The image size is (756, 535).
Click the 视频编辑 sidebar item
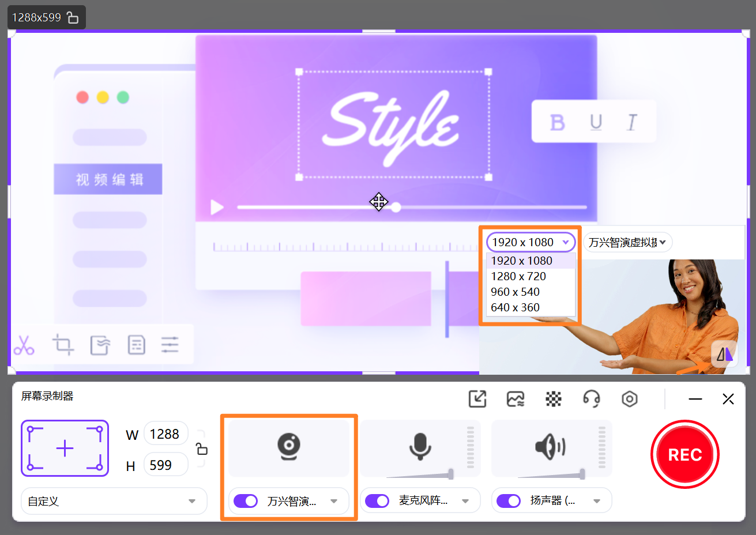(x=108, y=179)
